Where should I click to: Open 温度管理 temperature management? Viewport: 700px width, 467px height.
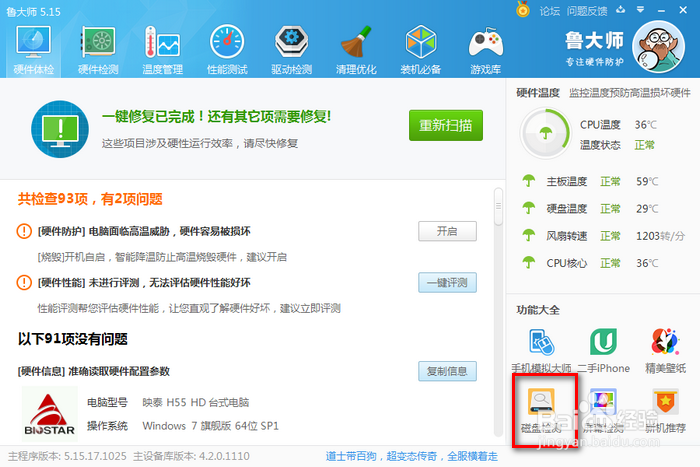coord(162,50)
